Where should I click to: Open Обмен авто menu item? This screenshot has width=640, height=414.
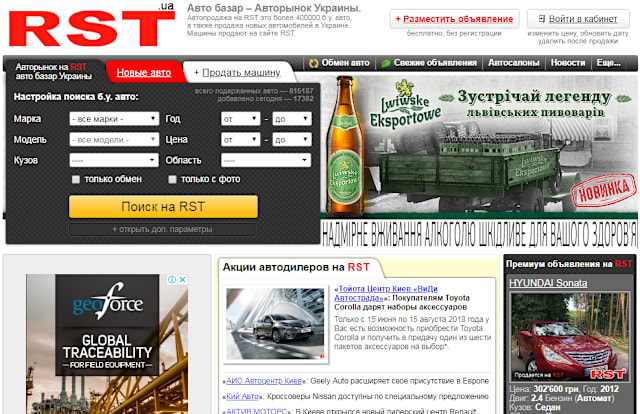(340, 63)
